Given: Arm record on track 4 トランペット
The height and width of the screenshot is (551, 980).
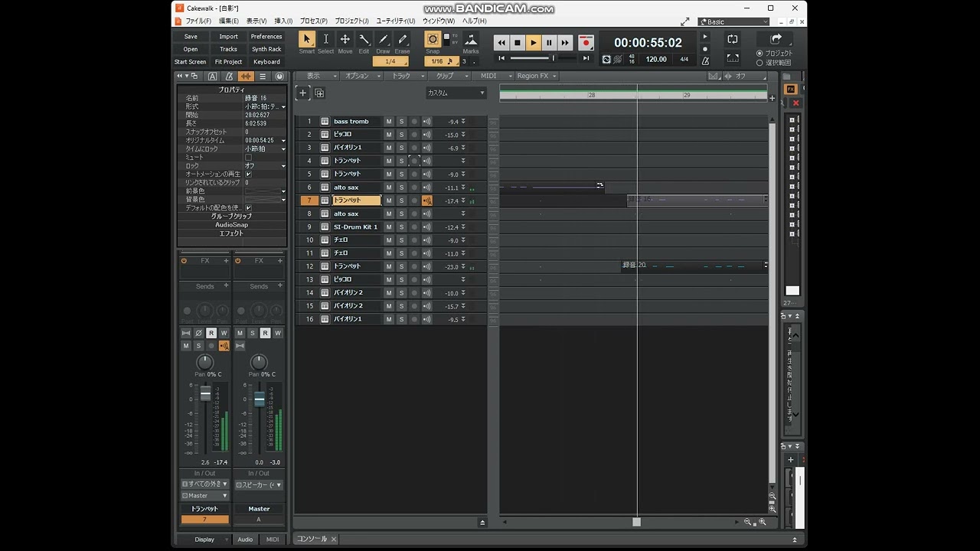Looking at the screenshot, I should click(414, 161).
